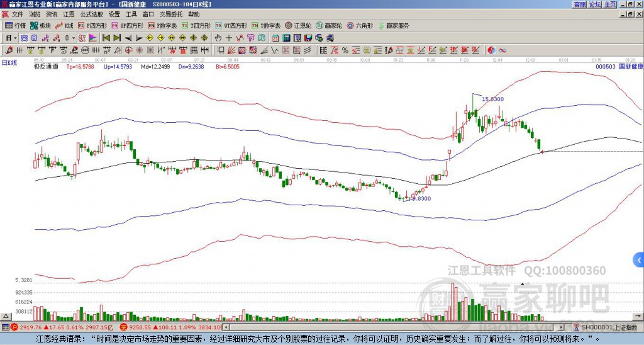Click the 15.8300 high price label
Image resolution: width=644 pixels, height=345 pixels.
click(492, 99)
